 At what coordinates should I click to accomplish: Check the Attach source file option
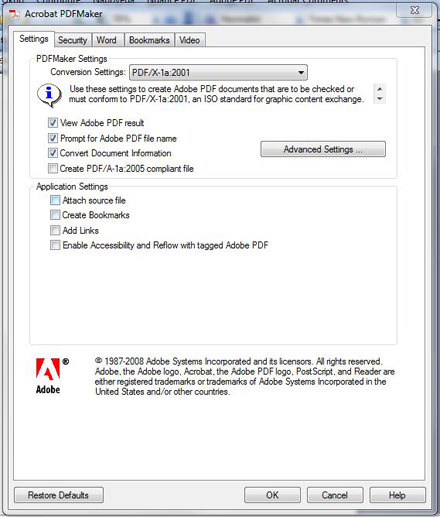tap(55, 200)
